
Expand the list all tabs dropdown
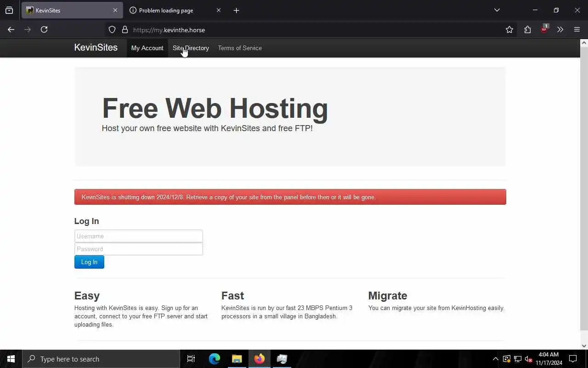(497, 10)
